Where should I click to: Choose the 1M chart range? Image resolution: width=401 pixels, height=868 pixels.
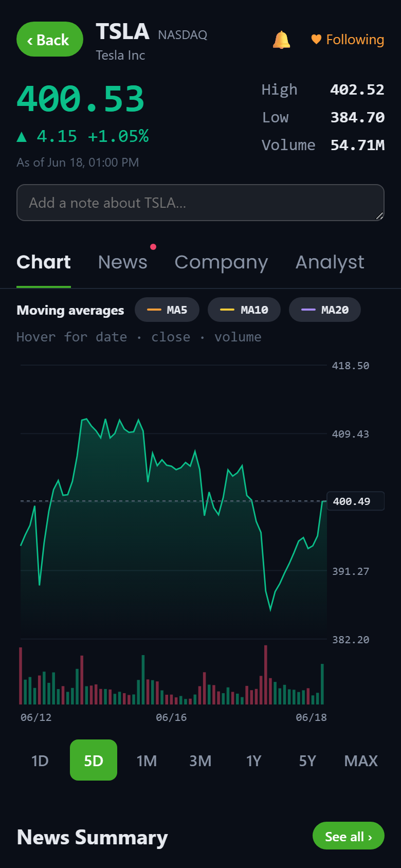147,760
